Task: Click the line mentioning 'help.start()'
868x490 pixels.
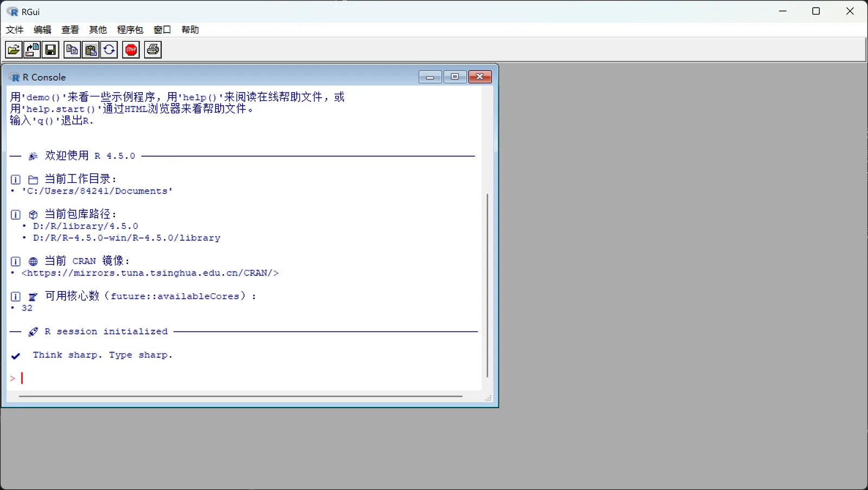Action: pos(132,108)
